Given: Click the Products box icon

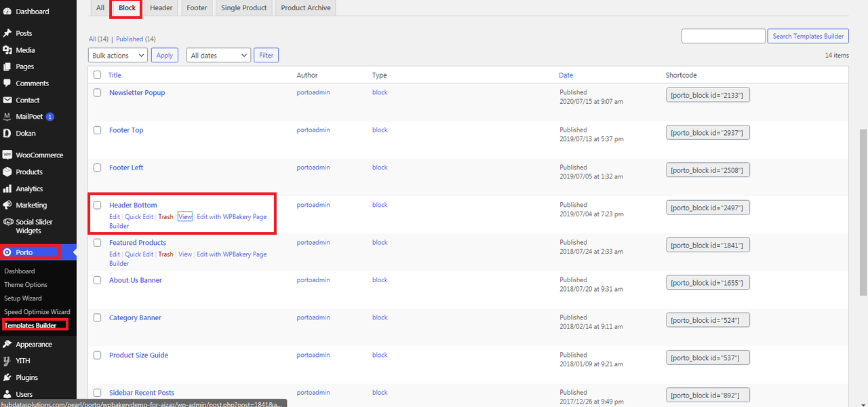Looking at the screenshot, I should click(7, 172).
